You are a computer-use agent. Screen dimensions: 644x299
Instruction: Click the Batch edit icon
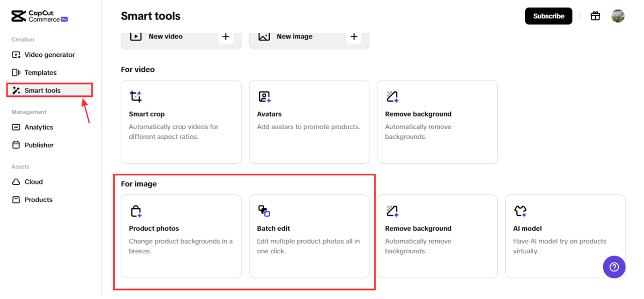tap(264, 211)
